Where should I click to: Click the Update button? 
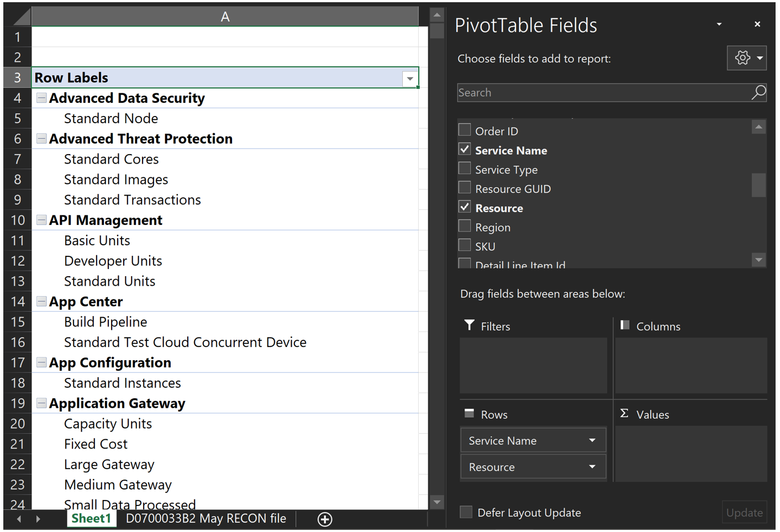(x=744, y=513)
